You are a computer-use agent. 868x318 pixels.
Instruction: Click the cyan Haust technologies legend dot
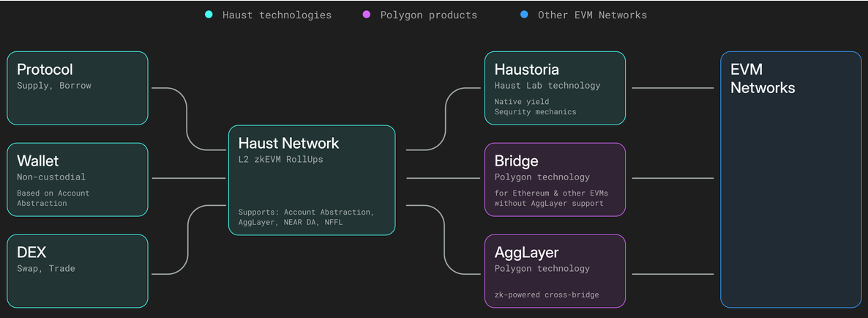209,15
